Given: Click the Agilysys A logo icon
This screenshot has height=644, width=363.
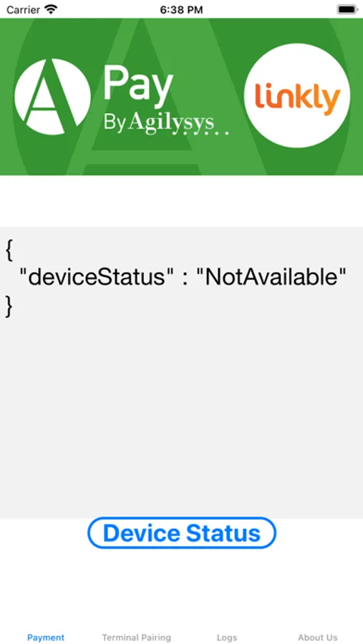Looking at the screenshot, I should click(52, 97).
